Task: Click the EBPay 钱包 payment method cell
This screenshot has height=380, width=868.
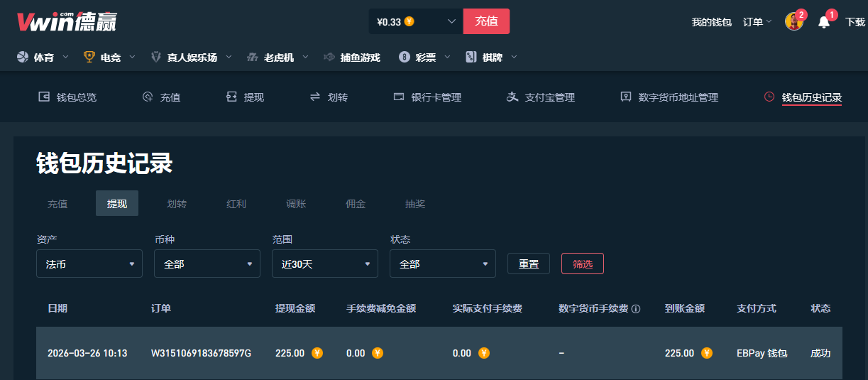Action: pos(762,353)
